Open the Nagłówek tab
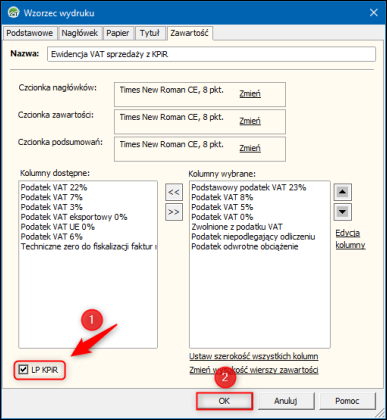 tap(80, 33)
